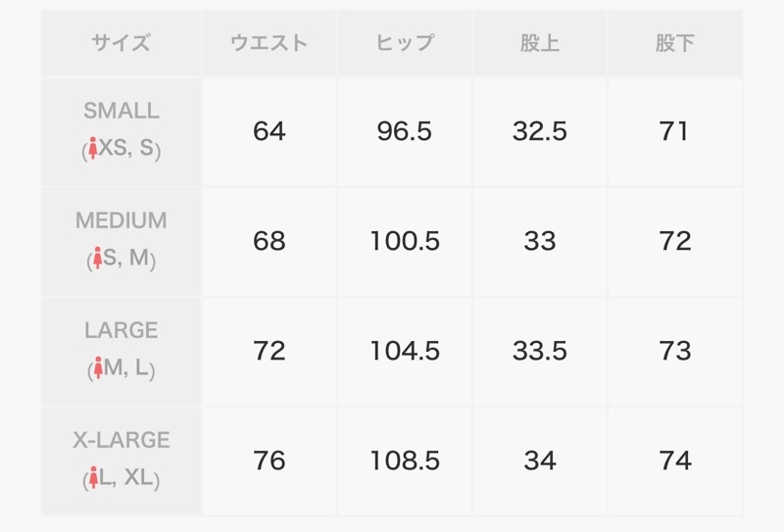Click the SMALL hip value 96.5

point(405,131)
